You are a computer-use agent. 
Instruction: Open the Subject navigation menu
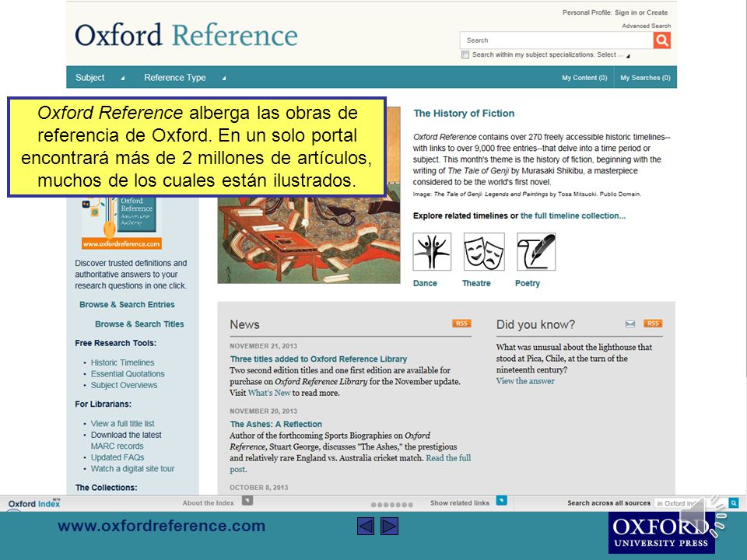click(90, 78)
